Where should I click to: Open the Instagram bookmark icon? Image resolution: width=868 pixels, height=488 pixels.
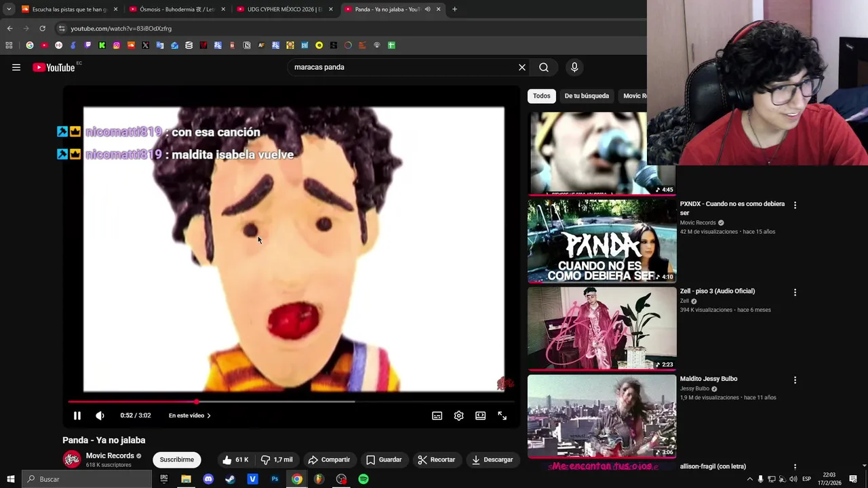[117, 45]
